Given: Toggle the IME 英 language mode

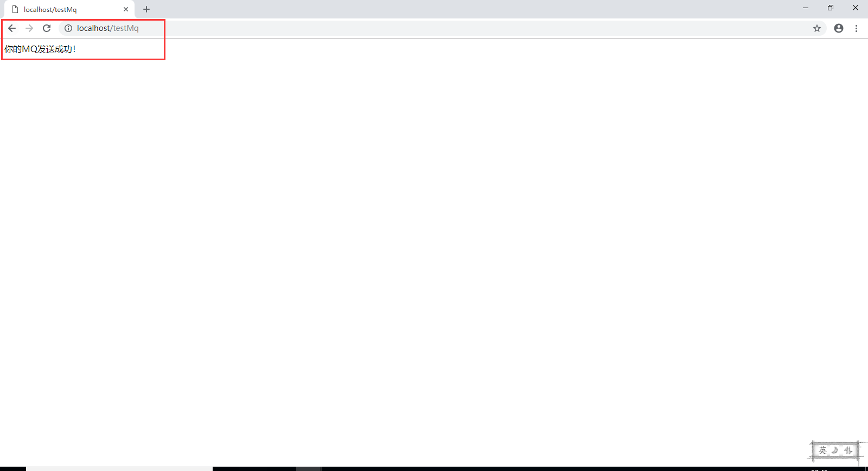Looking at the screenshot, I should pyautogui.click(x=822, y=450).
